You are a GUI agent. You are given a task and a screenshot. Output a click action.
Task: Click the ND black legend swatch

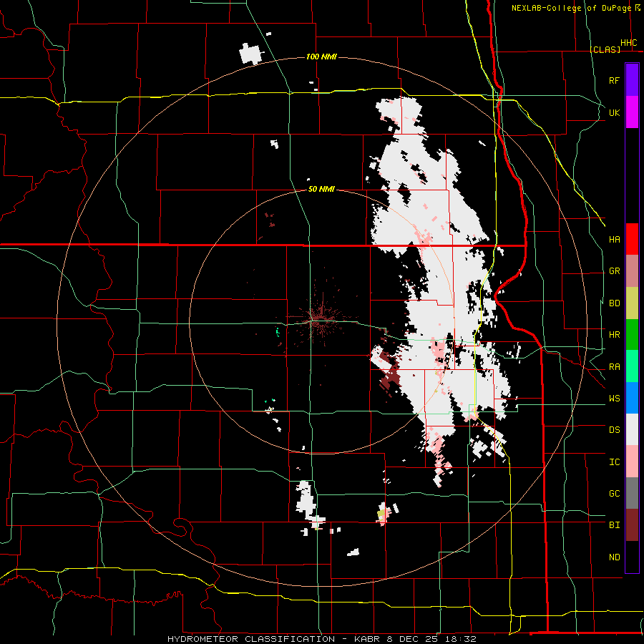632,557
